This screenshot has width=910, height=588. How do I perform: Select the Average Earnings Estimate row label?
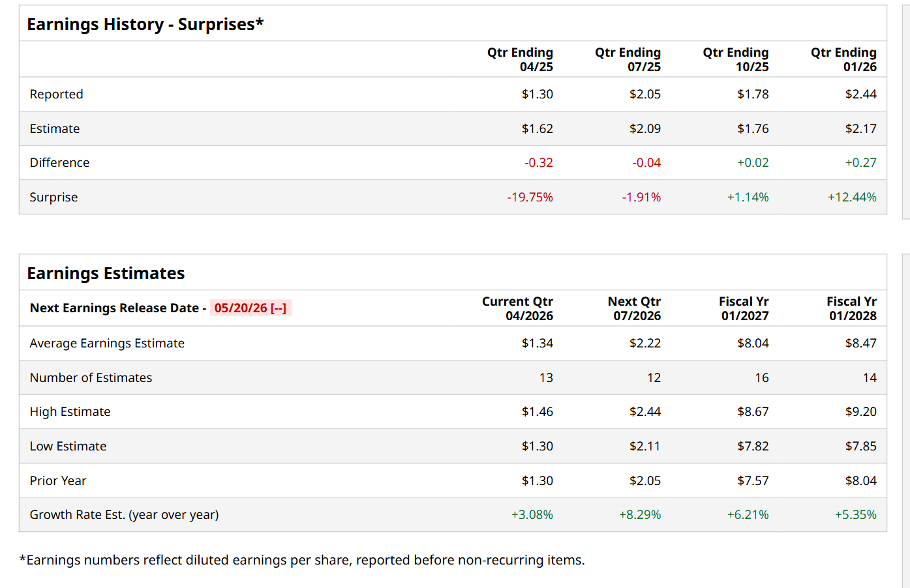[107, 343]
